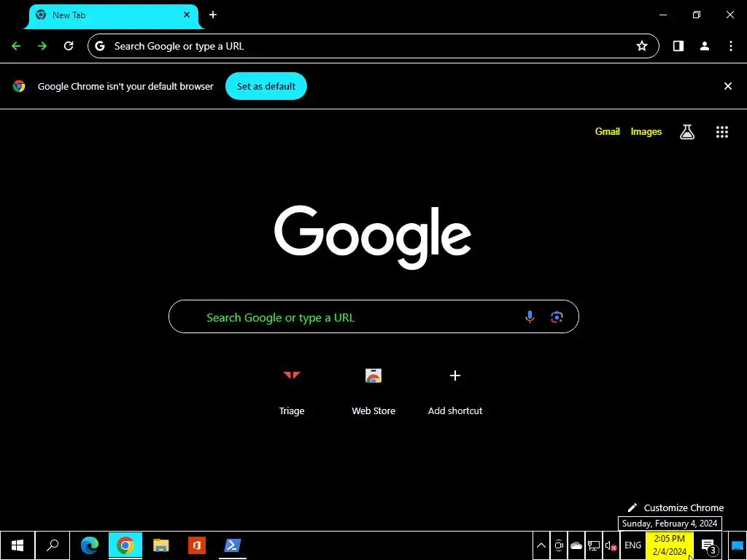This screenshot has width=747, height=560.
Task: Open the ENG language switcher
Action: tap(632, 545)
